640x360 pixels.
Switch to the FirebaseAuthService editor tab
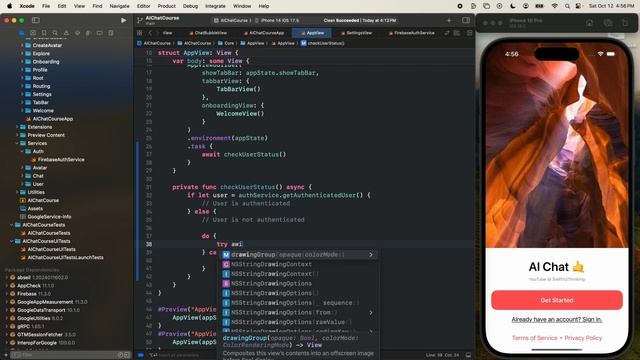[411, 33]
